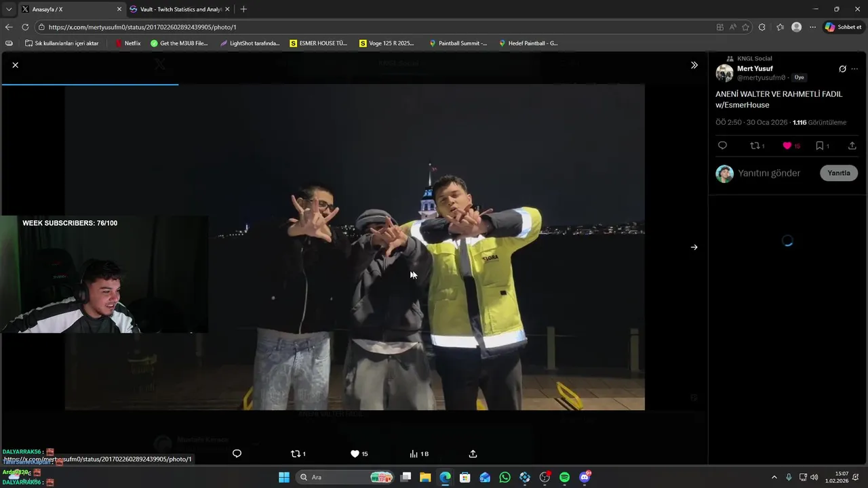Viewport: 868px width, 488px height.
Task: Click the week subscribers 76/100 overlay text
Action: [x=70, y=223]
